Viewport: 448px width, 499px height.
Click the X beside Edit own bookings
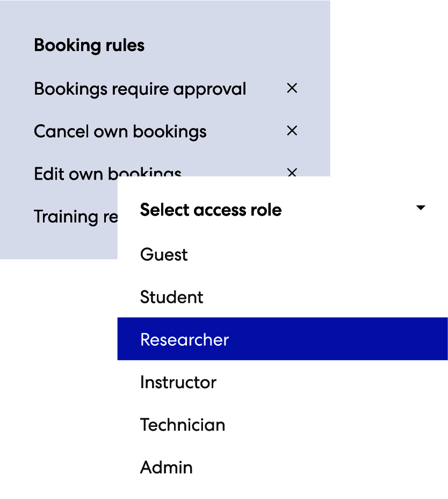point(292,172)
